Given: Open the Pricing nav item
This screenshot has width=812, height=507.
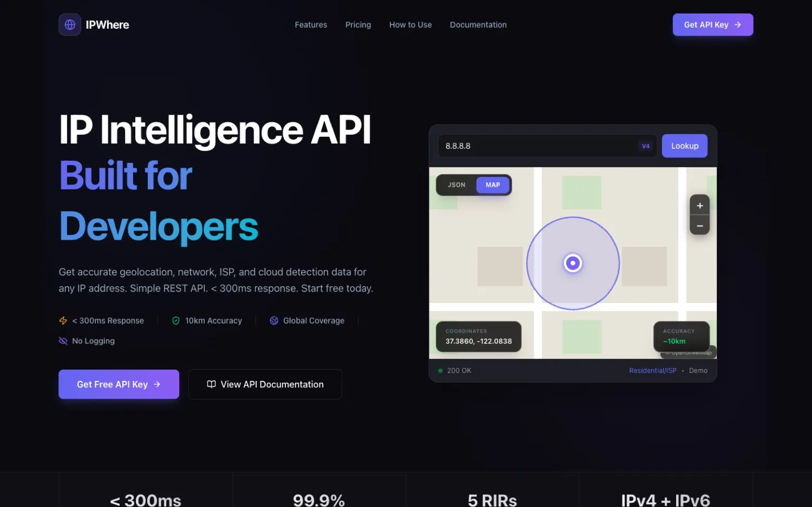Looking at the screenshot, I should 358,25.
